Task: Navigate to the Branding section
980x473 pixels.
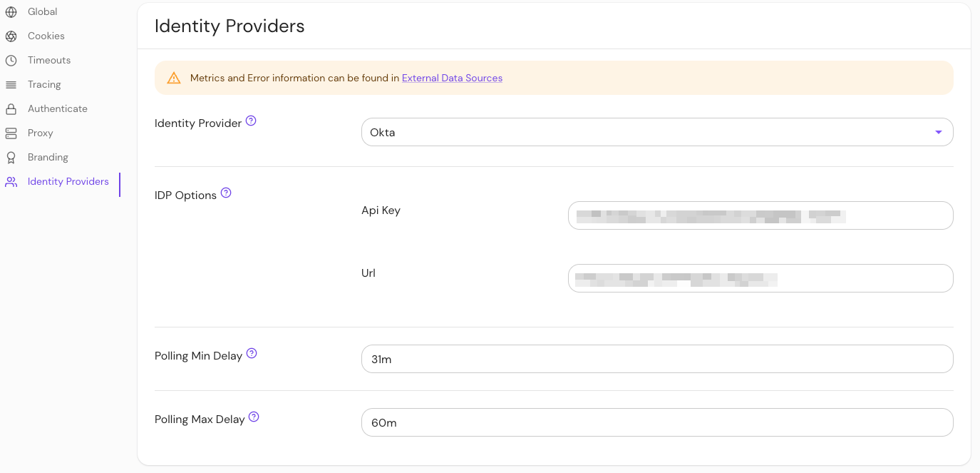Action: (x=47, y=157)
